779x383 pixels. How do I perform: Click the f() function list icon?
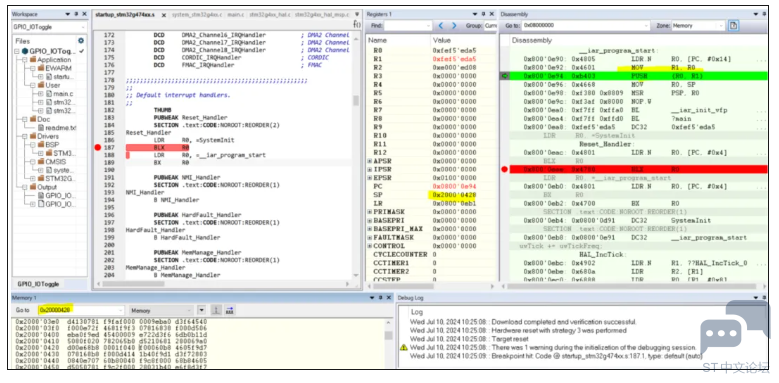click(x=356, y=24)
